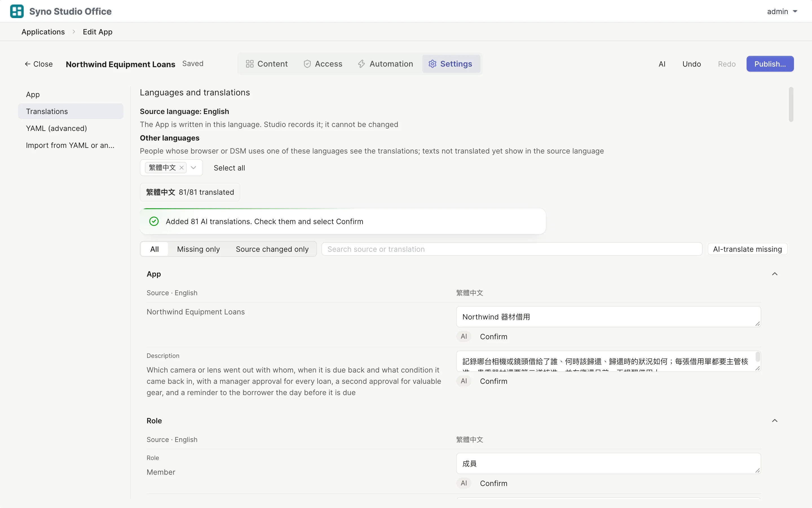Click the Description translation textbox
The height and width of the screenshot is (508, 812).
tap(608, 361)
